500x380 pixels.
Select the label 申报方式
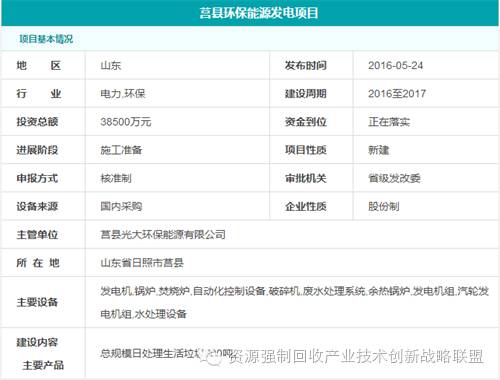(x=37, y=178)
